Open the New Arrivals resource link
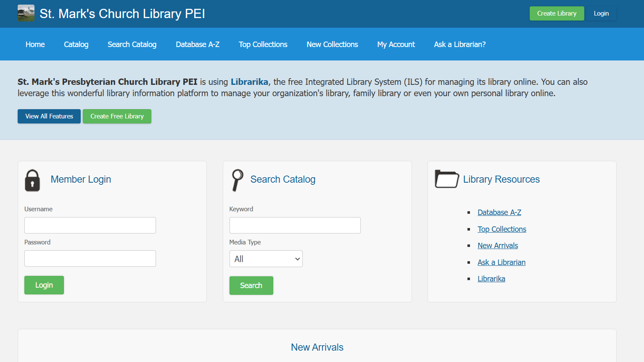 tap(498, 246)
